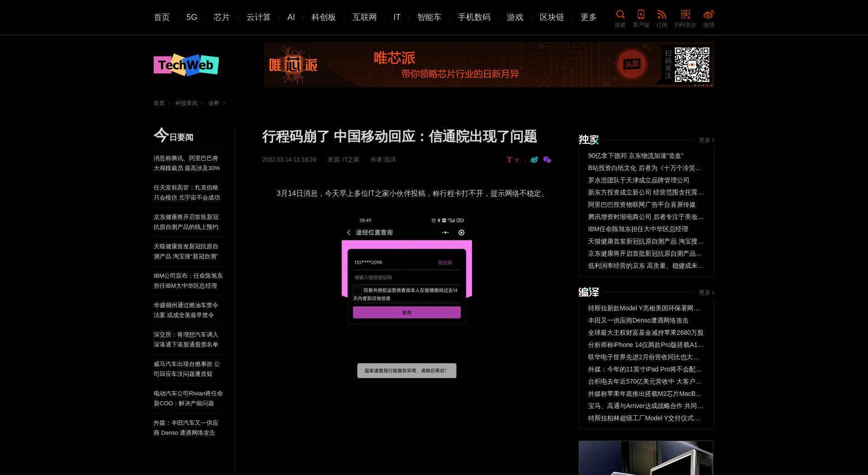Open 全球最大主权财富基金减持苹果 article
868x475 pixels.
pyautogui.click(x=646, y=332)
